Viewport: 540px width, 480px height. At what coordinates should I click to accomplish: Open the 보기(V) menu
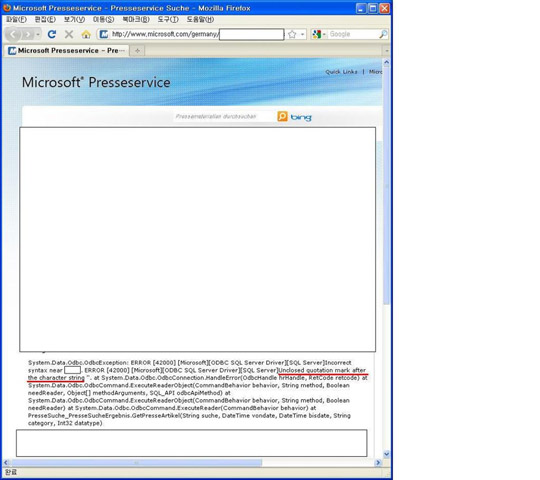tap(74, 19)
